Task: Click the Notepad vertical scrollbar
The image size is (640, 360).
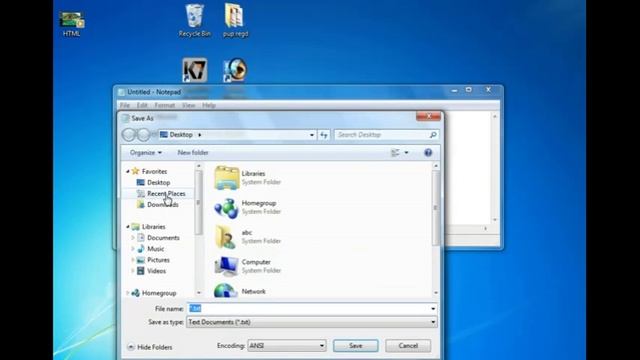Action: [495, 168]
